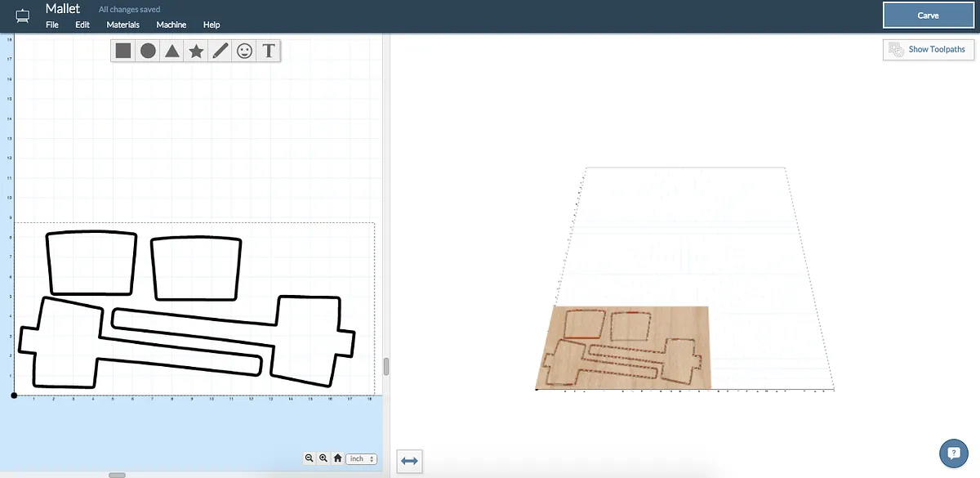Image resolution: width=980 pixels, height=478 pixels.
Task: Toggle the panel swap arrows button
Action: pyautogui.click(x=409, y=461)
